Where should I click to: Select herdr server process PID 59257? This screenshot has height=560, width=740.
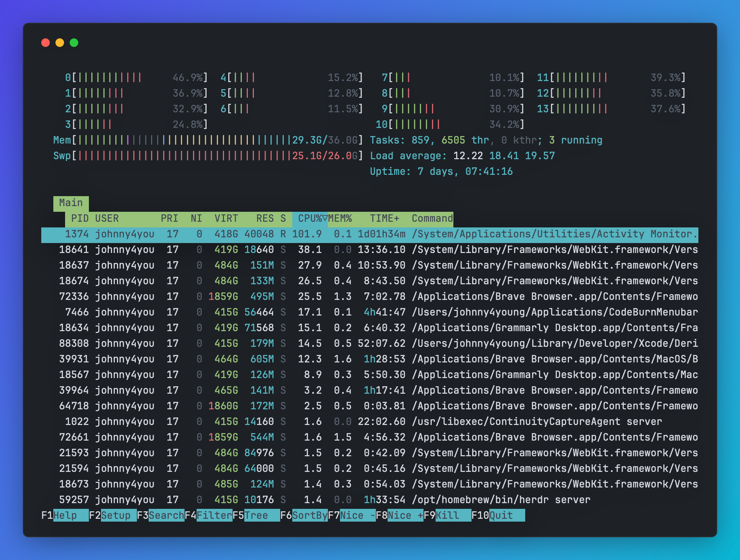pos(370,500)
